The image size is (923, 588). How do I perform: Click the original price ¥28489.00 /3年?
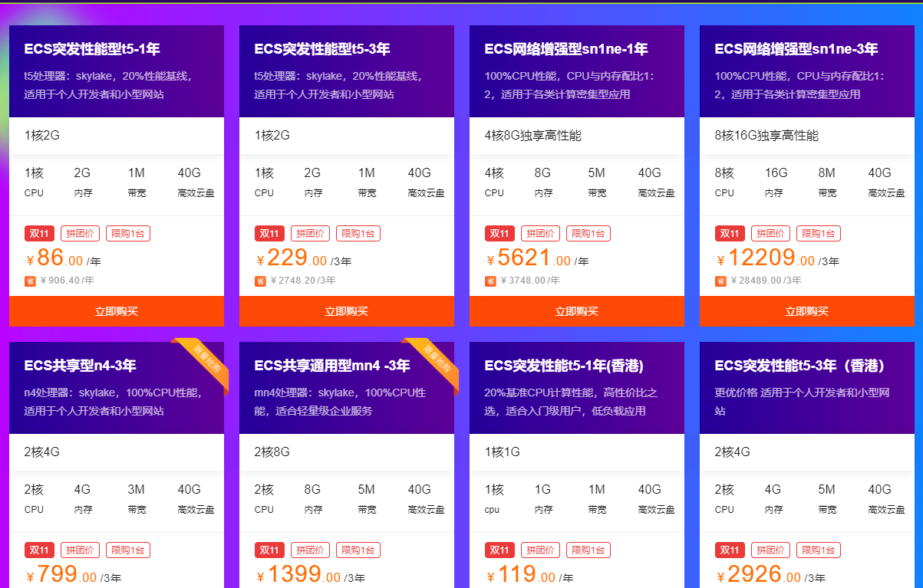(x=766, y=281)
